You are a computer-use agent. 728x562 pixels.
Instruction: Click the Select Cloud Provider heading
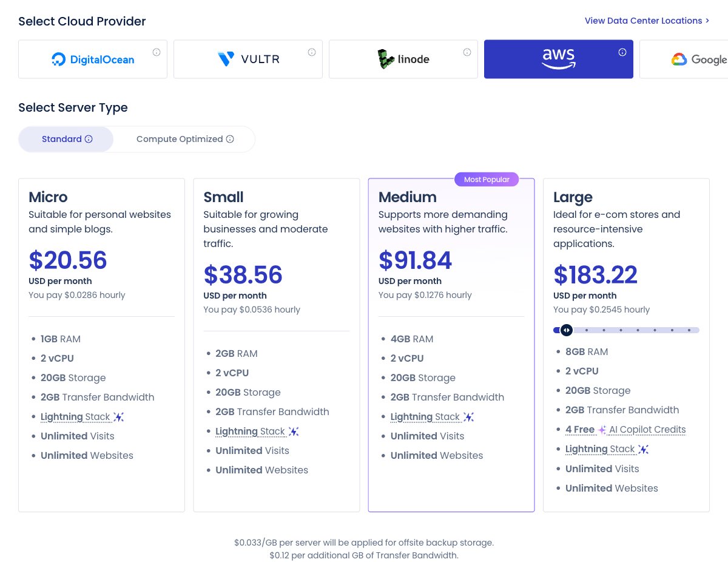[82, 22]
